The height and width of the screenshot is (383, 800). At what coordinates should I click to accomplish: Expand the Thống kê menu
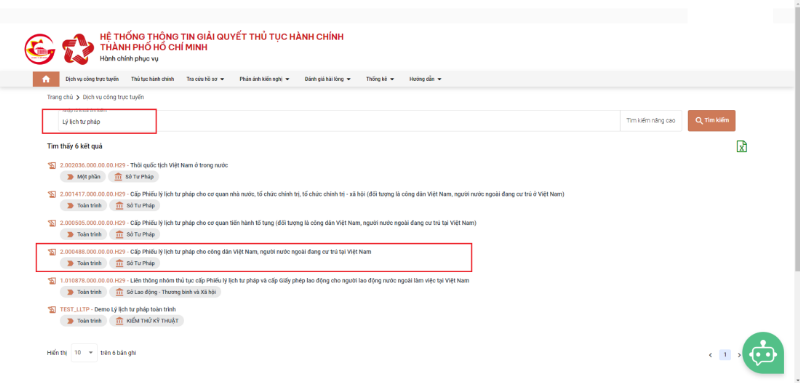tap(380, 79)
